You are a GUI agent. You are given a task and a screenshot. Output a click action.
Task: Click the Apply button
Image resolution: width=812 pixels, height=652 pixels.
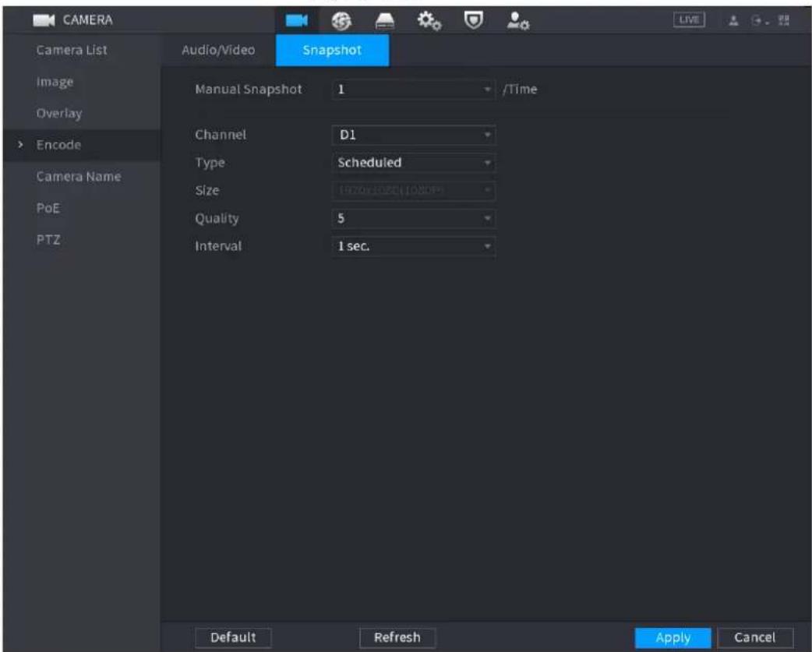click(673, 637)
